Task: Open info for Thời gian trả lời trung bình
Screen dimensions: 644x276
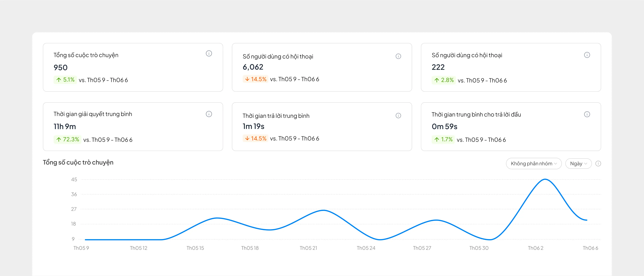Action: 398,115
